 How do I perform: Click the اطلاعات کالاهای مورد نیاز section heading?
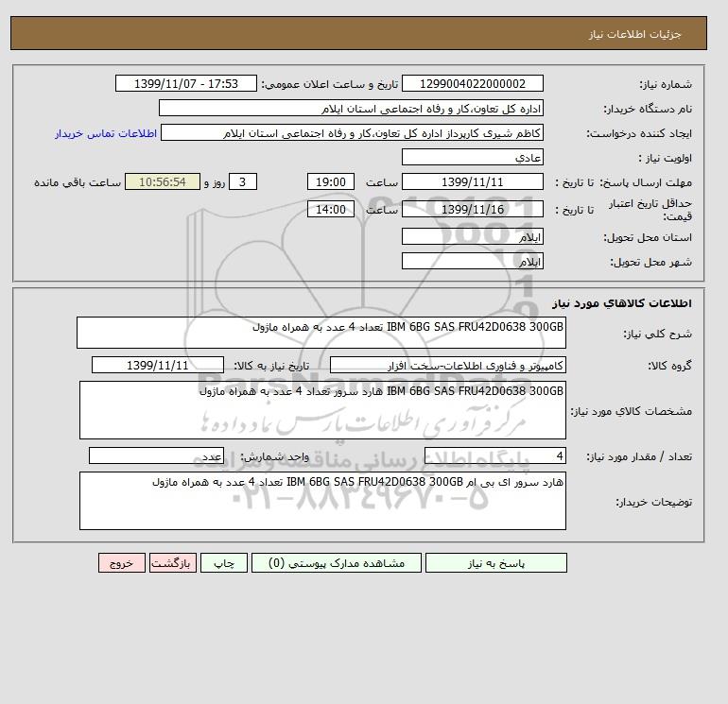point(622,303)
